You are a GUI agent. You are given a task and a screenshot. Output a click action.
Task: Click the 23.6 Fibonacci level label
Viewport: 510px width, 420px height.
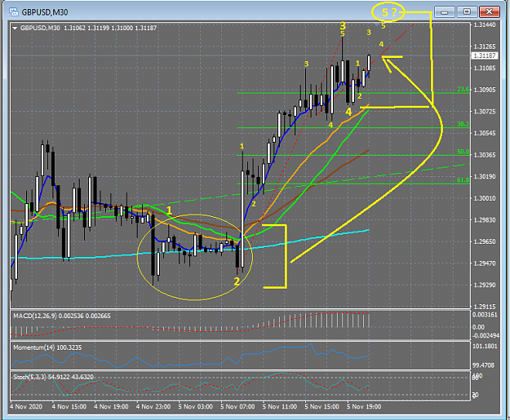click(463, 90)
